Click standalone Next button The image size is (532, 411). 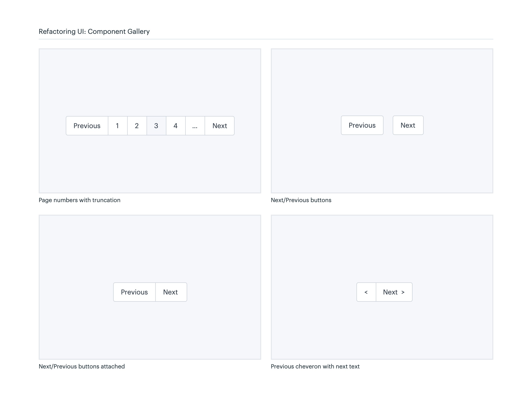click(408, 125)
